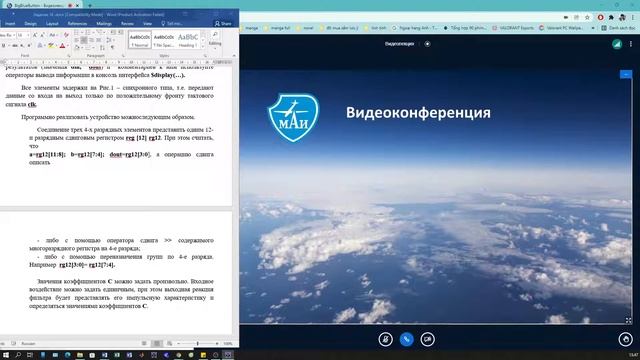Apply the No Spacing style
The height and width of the screenshot is (360, 640).
tap(164, 40)
